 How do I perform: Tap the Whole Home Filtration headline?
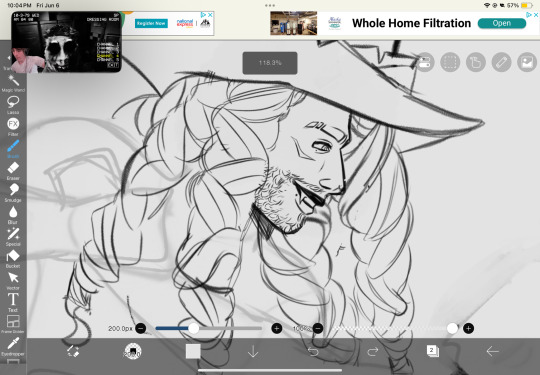click(411, 23)
